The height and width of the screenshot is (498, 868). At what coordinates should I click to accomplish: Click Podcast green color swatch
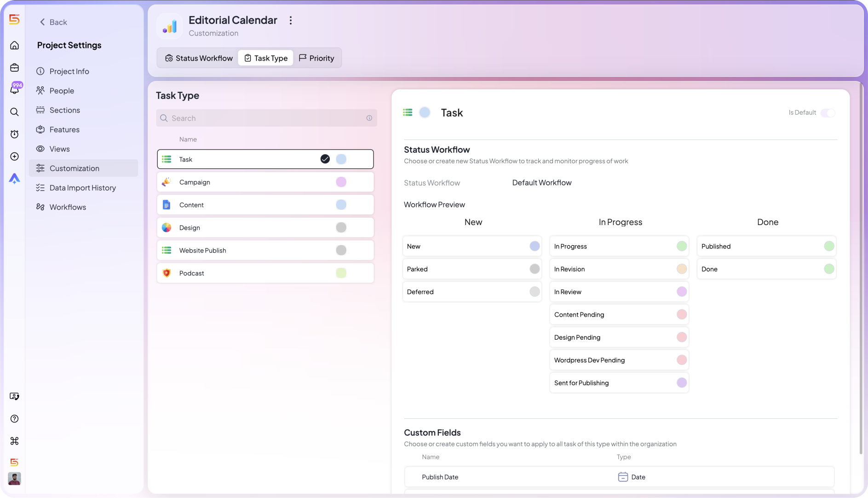point(341,273)
